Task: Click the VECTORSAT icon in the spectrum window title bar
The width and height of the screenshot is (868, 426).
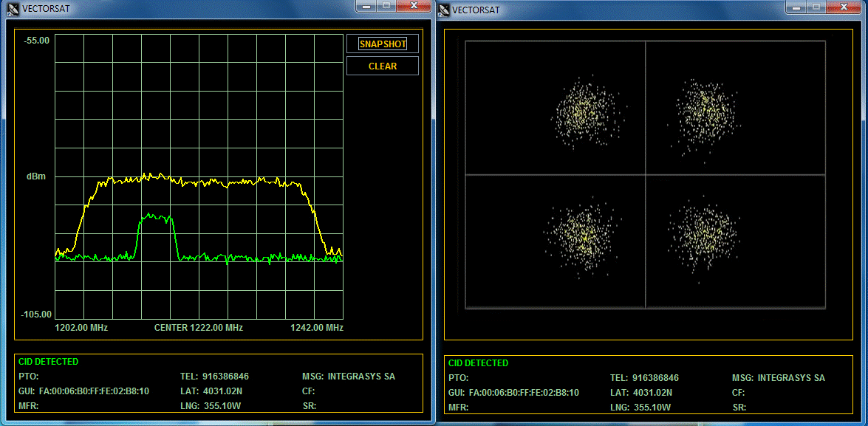Action: (x=13, y=10)
